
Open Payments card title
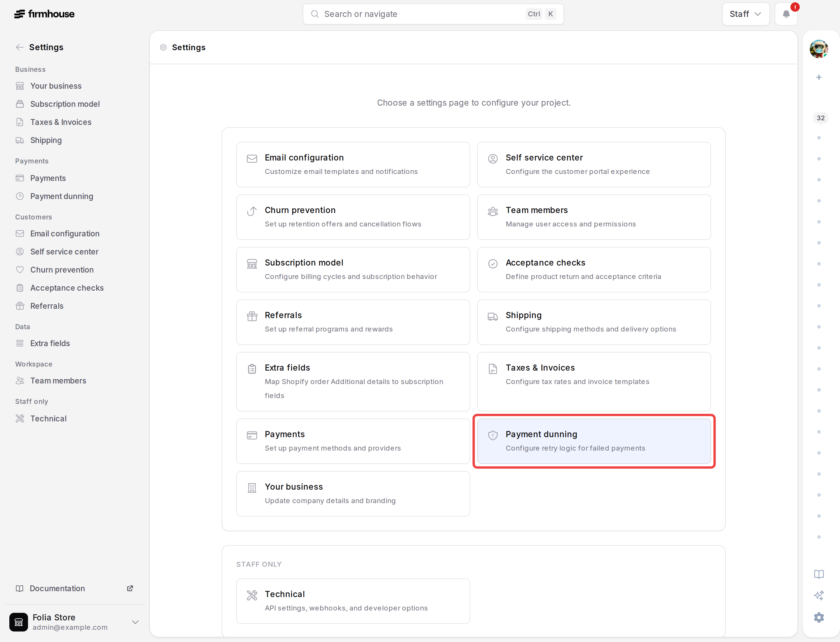285,434
